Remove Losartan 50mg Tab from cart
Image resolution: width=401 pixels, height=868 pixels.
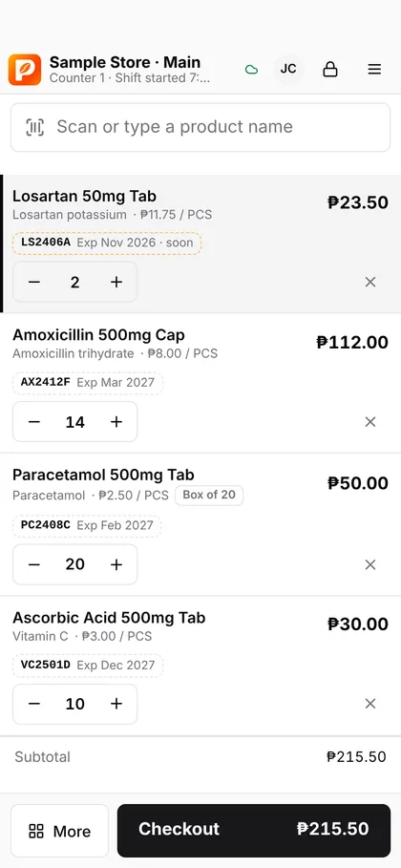370,282
